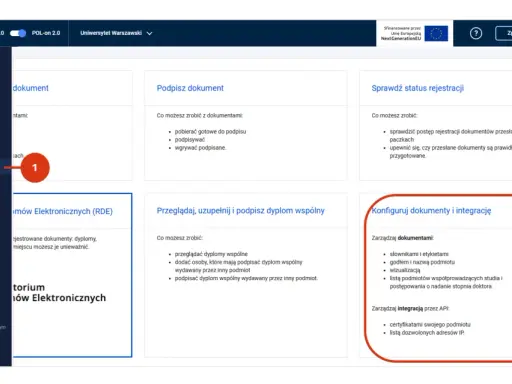Click the 'słownikami i etykietami' bullet
Viewport: 512px width, 384px height.
click(x=419, y=254)
